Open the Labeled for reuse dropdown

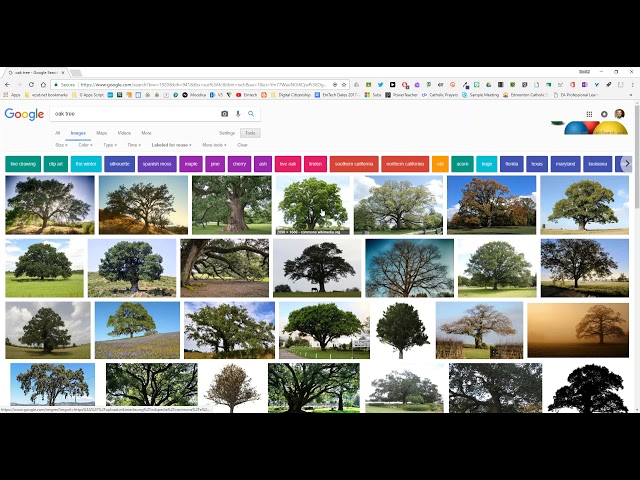click(x=171, y=145)
